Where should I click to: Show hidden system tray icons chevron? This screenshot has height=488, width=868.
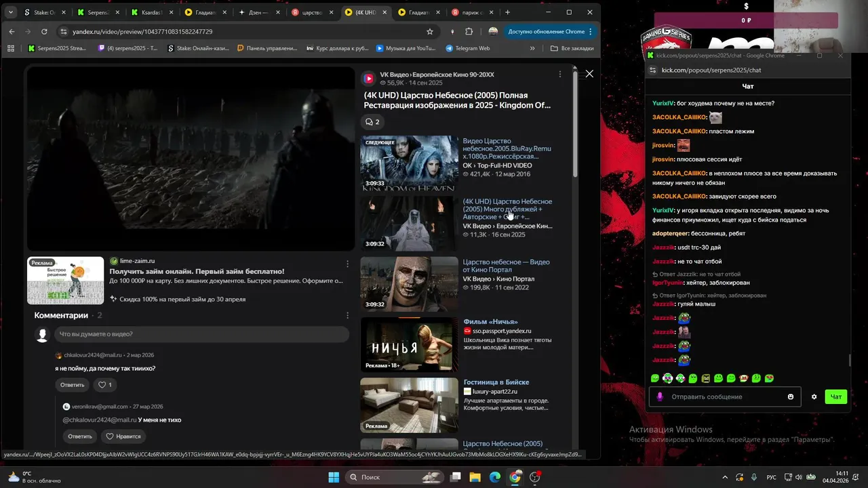tap(725, 477)
